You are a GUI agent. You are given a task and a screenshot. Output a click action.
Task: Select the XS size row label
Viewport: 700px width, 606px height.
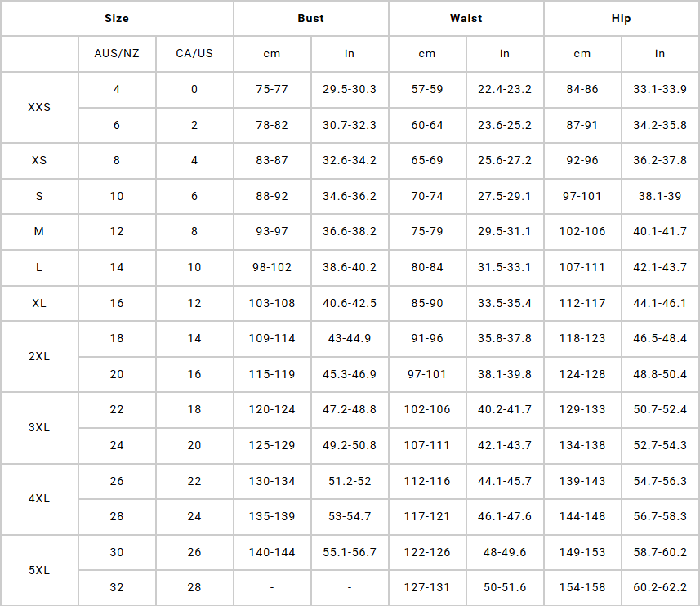[x=39, y=161]
